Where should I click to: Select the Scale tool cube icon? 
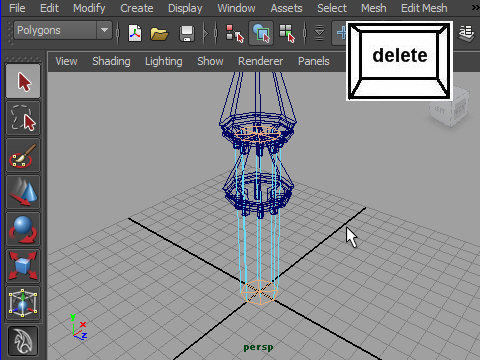pos(23,266)
